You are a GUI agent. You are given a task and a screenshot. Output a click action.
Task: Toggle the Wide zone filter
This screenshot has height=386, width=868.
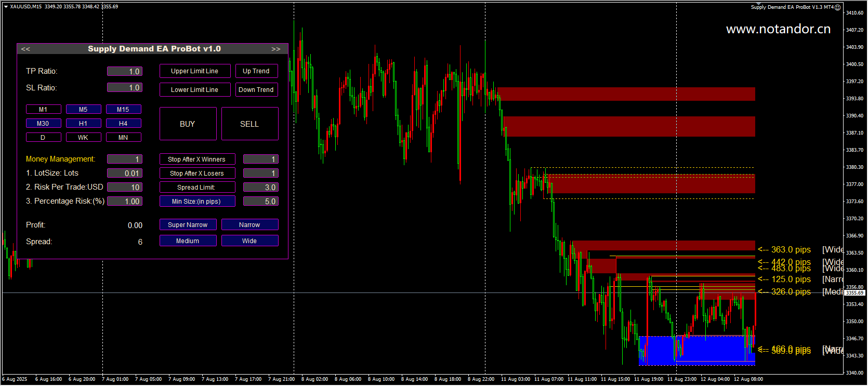tap(249, 241)
